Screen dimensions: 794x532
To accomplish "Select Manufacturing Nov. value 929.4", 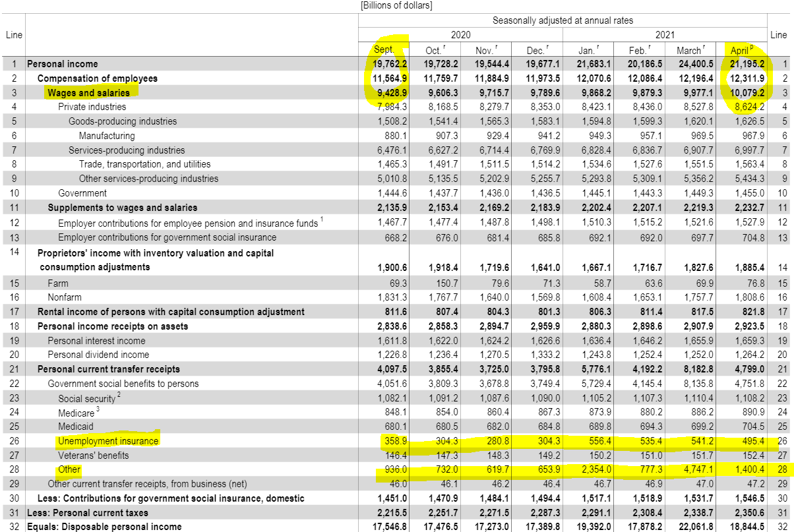I will [497, 136].
